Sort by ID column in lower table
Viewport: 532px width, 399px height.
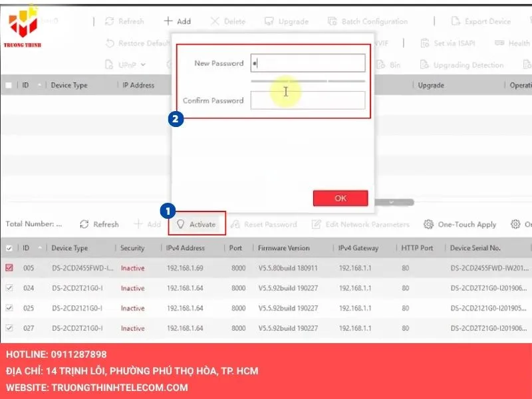tap(27, 248)
